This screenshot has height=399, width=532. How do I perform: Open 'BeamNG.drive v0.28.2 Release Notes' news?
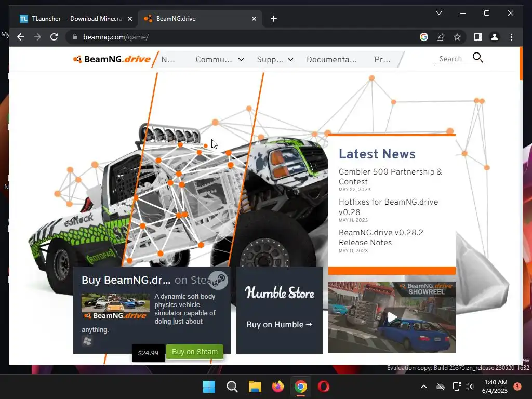(381, 237)
